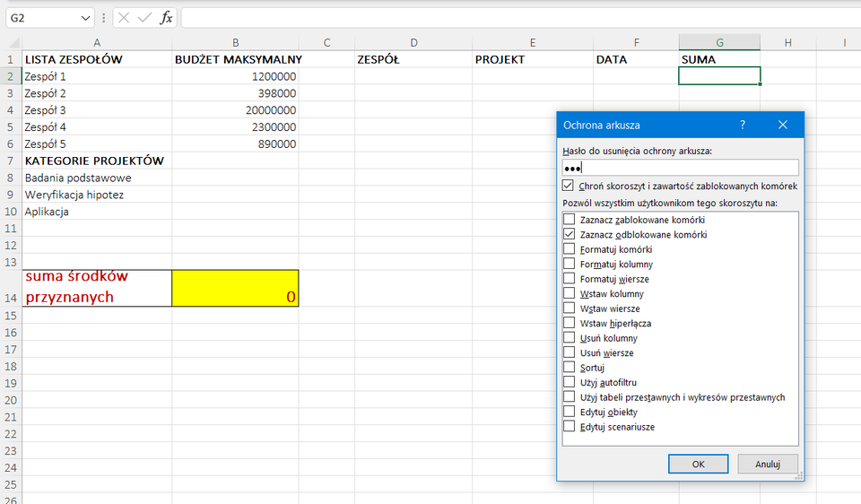This screenshot has width=861, height=504.
Task: Tick the Sortuj permission checkbox
Action: (x=569, y=368)
